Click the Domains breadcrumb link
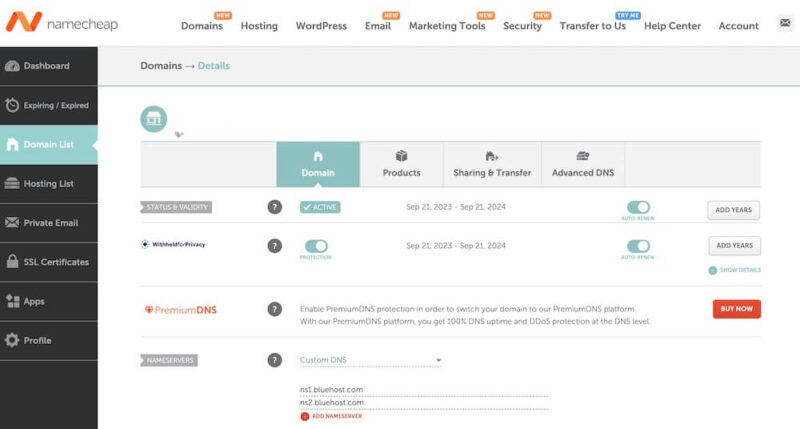Screen dimensions: 800x429 161,66
